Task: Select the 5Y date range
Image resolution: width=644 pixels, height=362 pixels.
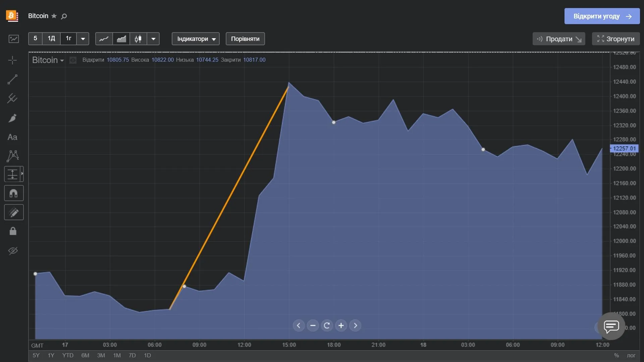Action: tap(36, 355)
